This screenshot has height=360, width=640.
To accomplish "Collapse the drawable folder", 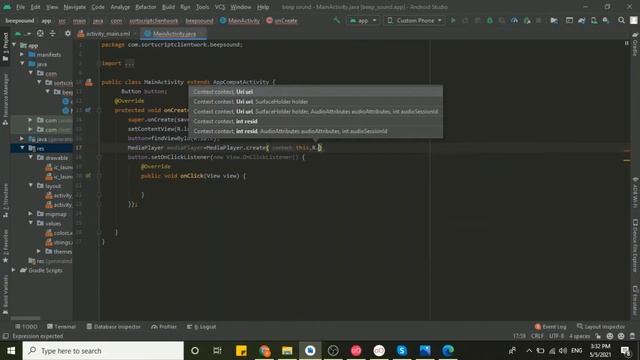I will 31,158.
